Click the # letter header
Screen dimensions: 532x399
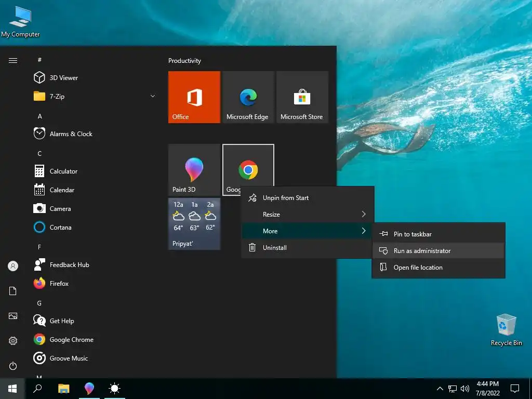pyautogui.click(x=39, y=60)
